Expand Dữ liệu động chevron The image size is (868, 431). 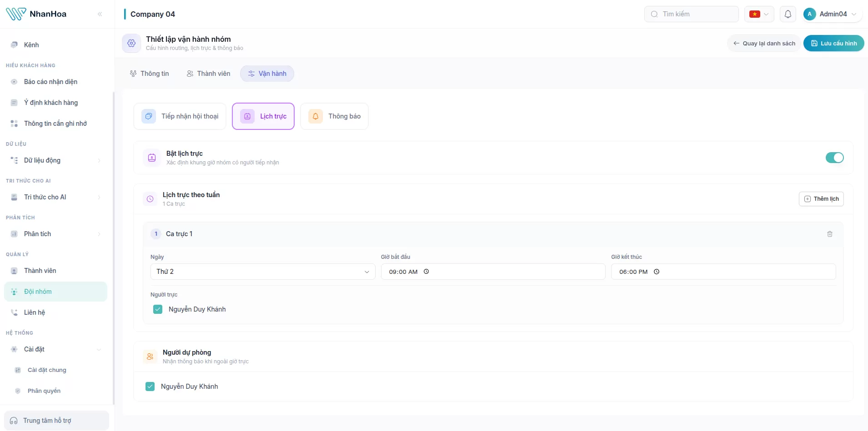click(99, 160)
